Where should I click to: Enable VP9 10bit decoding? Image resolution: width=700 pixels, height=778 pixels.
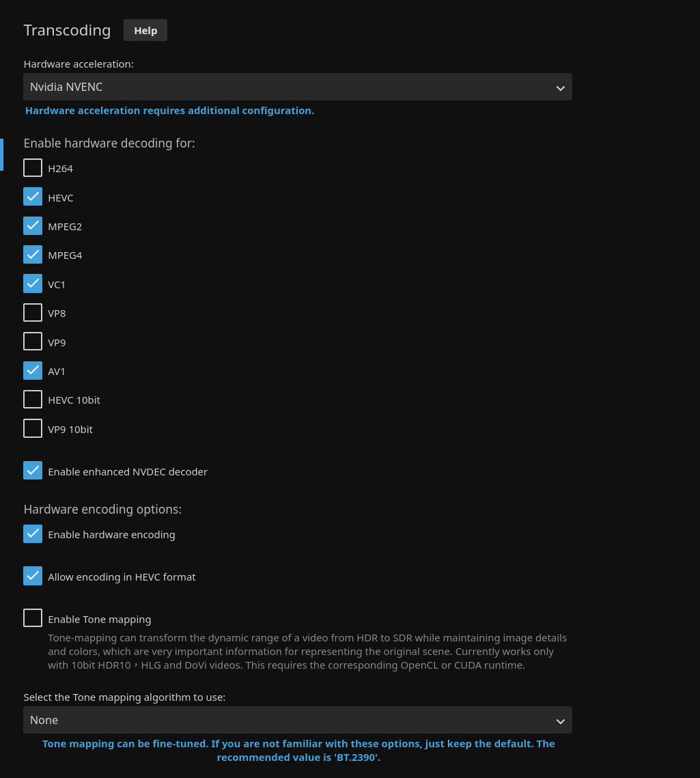(33, 429)
